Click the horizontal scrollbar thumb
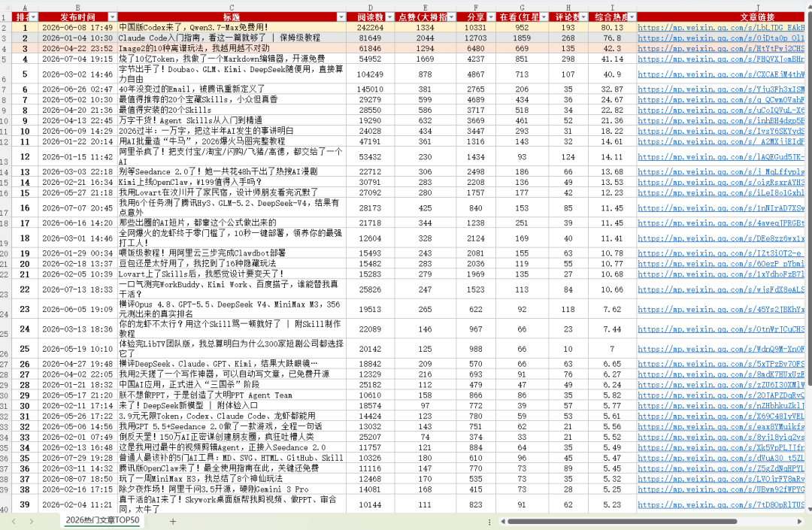This screenshot has height=530, width=812. pyautogui.click(x=622, y=522)
